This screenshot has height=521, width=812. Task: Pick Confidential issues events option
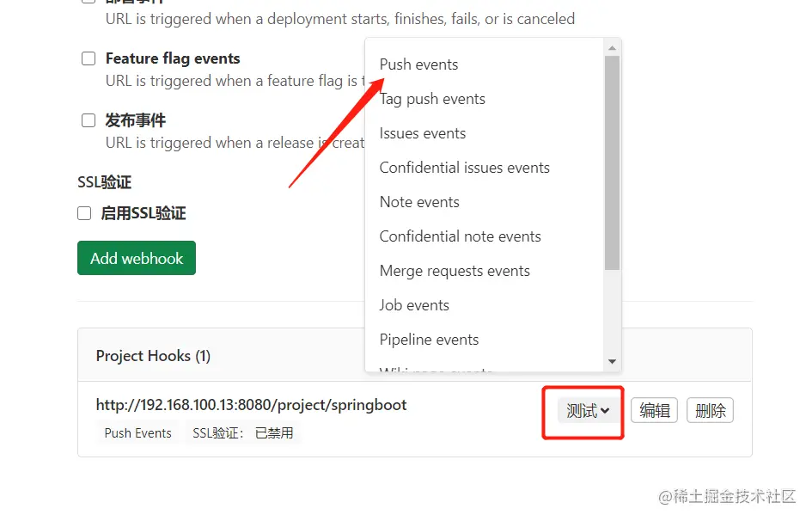click(x=464, y=168)
